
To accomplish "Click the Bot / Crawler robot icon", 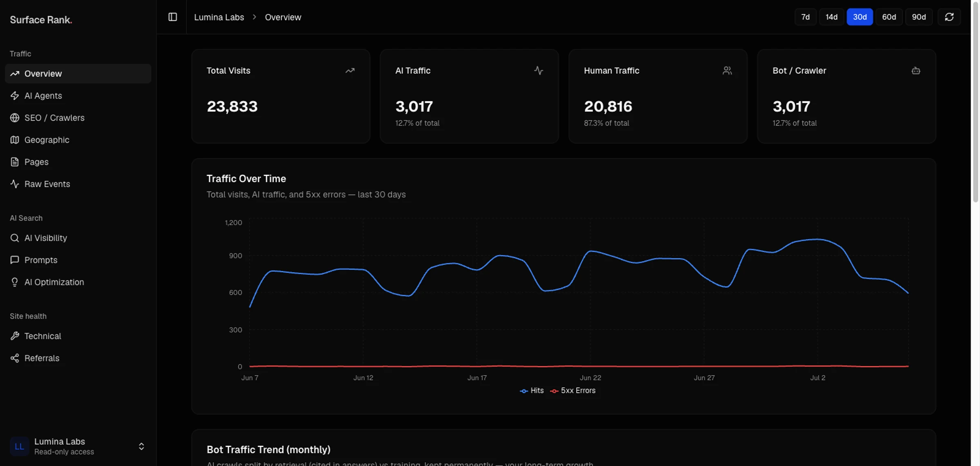I will click(x=916, y=71).
